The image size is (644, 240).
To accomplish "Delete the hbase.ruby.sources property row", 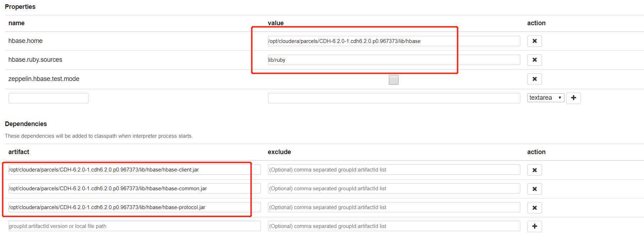I will [x=534, y=60].
